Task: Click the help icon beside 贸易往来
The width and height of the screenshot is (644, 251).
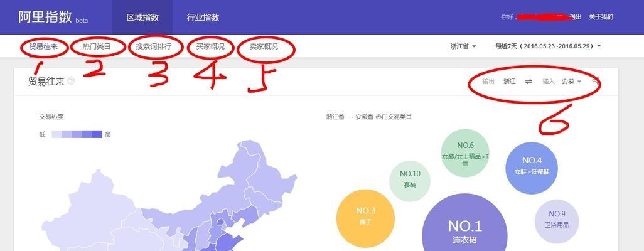Action: (x=71, y=82)
